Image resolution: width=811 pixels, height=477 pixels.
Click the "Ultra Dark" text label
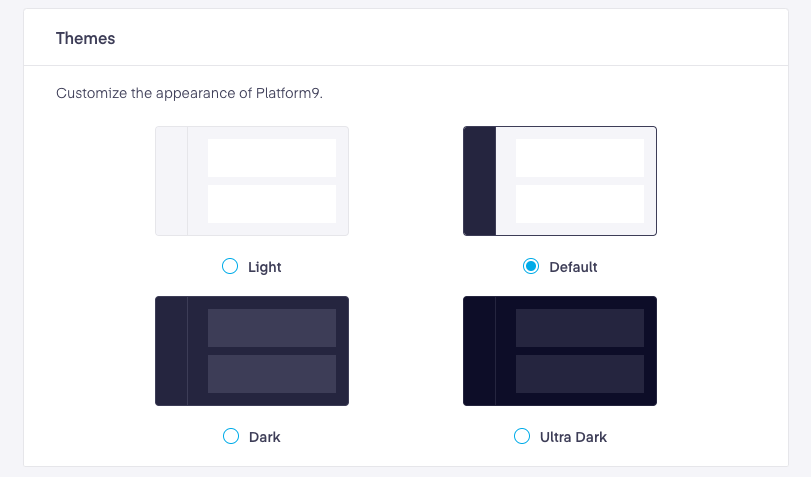click(x=573, y=437)
